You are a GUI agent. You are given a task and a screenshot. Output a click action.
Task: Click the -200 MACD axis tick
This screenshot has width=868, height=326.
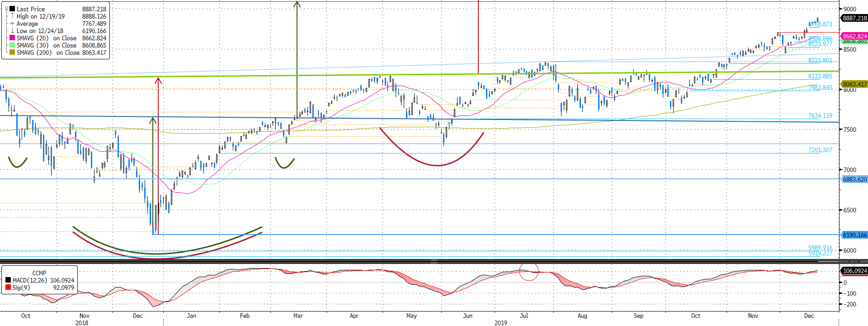tap(849, 305)
